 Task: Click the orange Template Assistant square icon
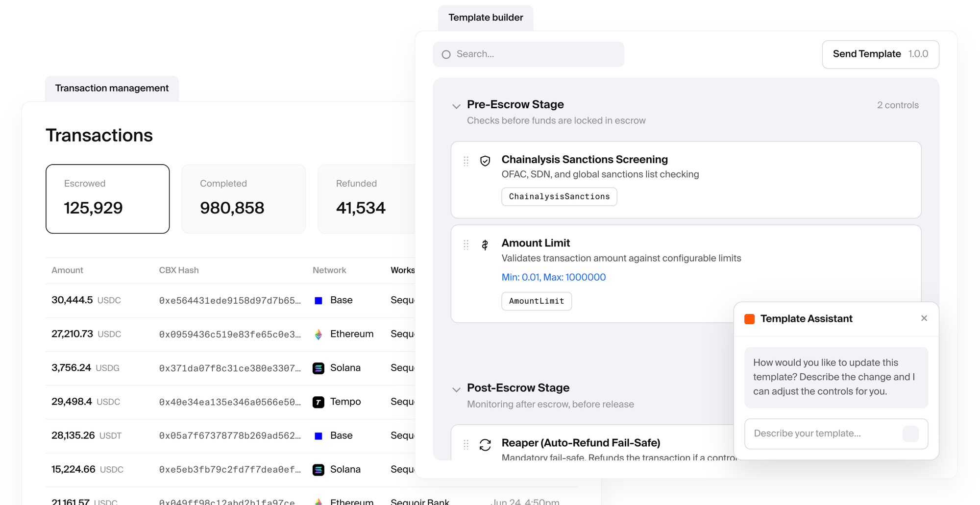(749, 319)
